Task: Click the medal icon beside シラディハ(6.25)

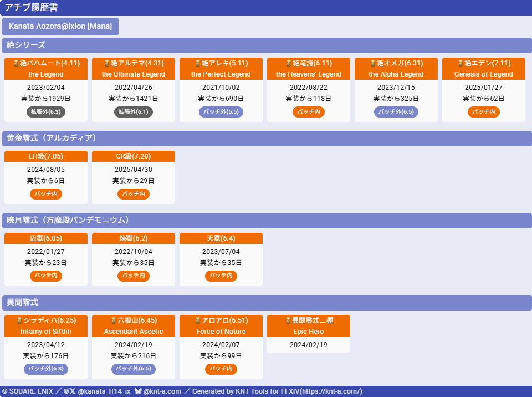Action: pos(19,321)
